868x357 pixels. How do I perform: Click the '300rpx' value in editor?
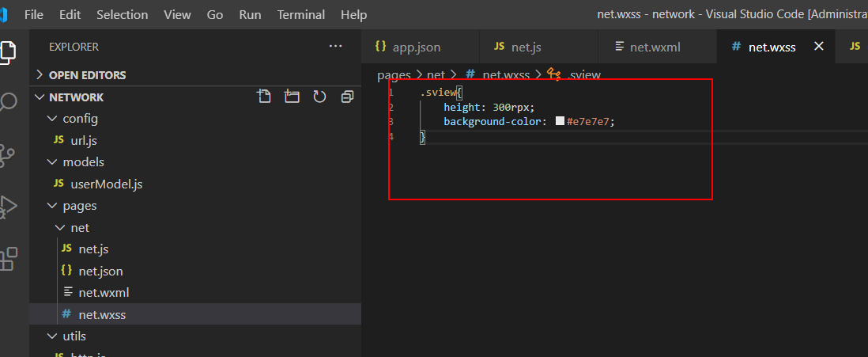(512, 107)
